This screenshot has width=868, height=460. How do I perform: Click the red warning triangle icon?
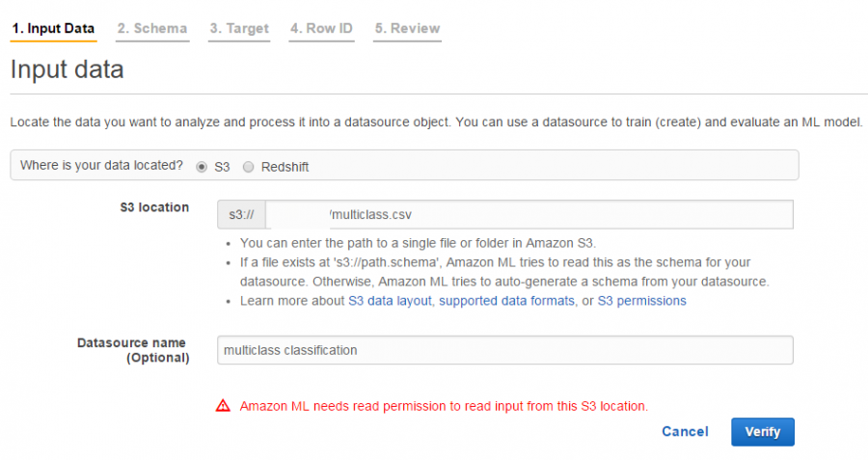[x=223, y=406]
